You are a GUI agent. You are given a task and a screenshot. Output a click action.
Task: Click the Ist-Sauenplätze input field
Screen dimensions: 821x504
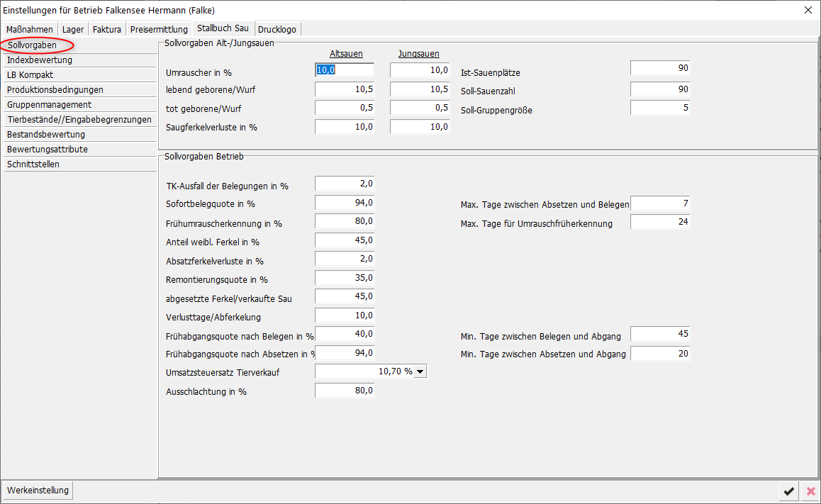point(659,68)
